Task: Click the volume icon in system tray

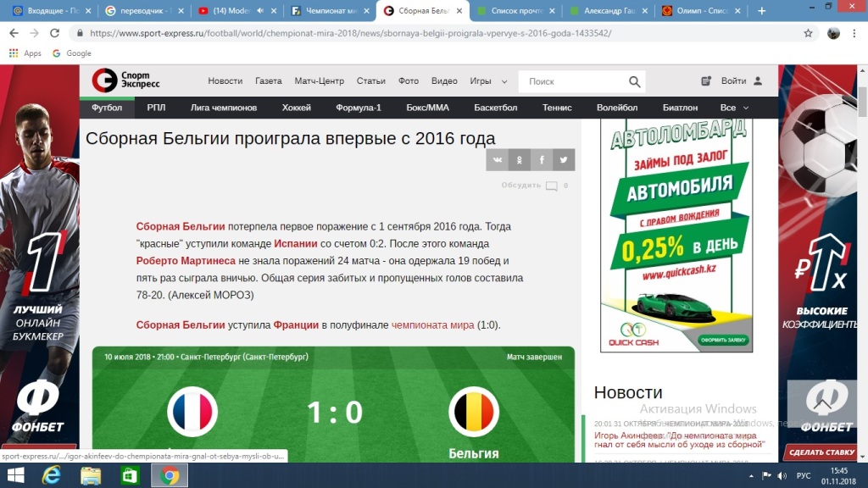Action: coord(782,476)
